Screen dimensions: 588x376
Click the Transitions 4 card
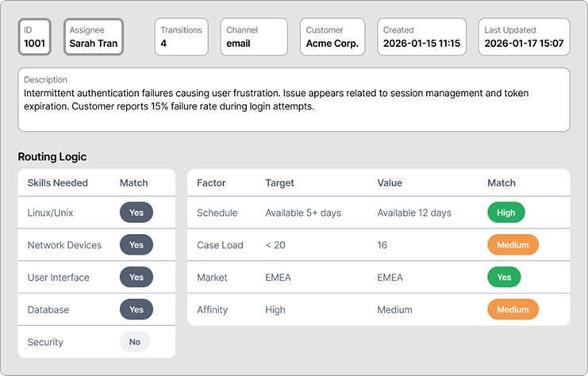(181, 36)
